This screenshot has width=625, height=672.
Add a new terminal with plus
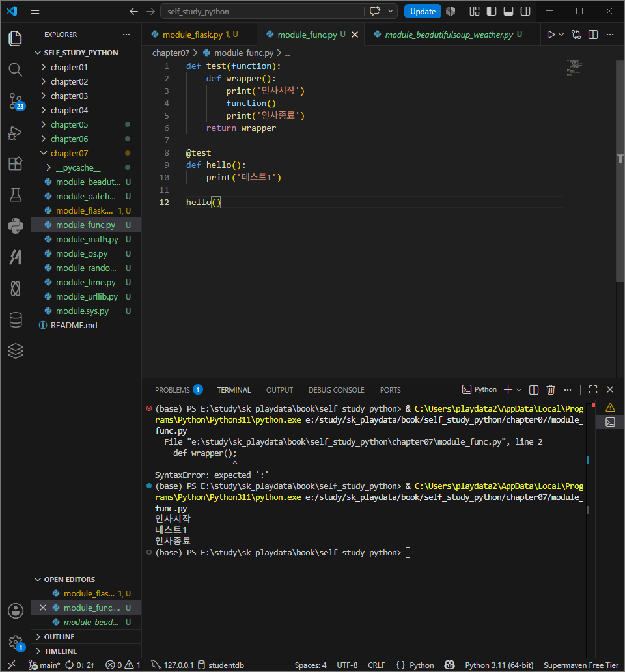508,389
